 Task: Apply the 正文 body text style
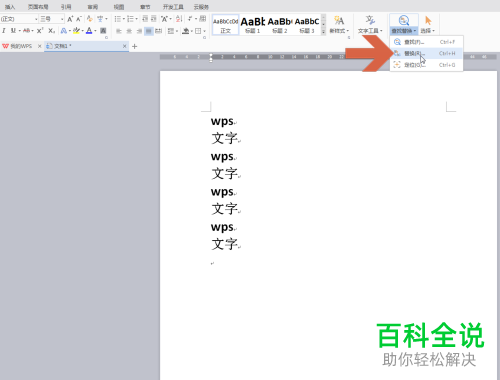(226, 25)
